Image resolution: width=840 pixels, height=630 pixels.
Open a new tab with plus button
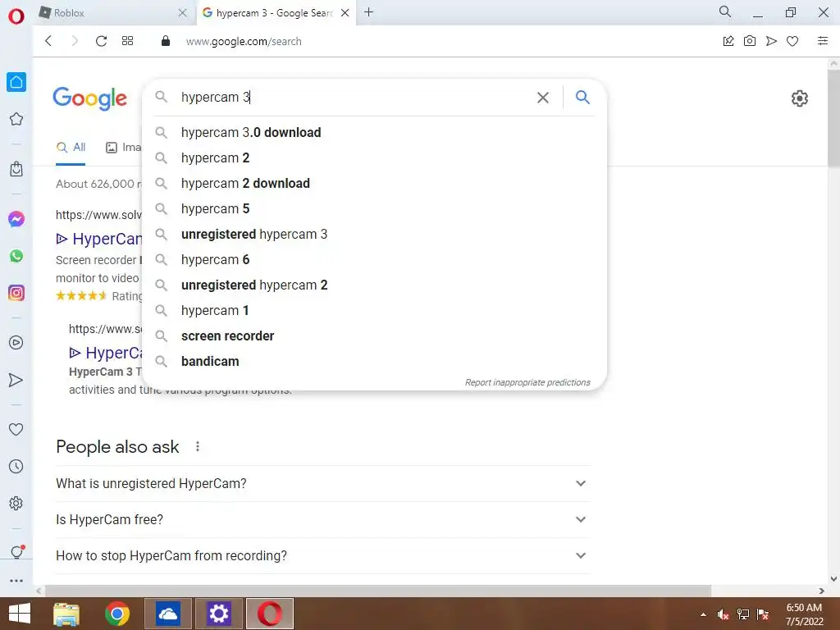pyautogui.click(x=368, y=12)
